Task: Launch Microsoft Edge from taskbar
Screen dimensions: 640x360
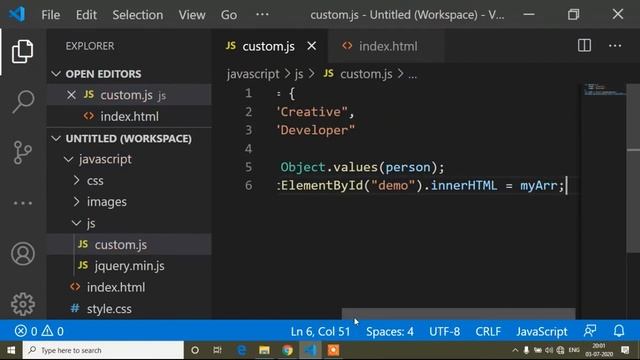Action: [242, 350]
